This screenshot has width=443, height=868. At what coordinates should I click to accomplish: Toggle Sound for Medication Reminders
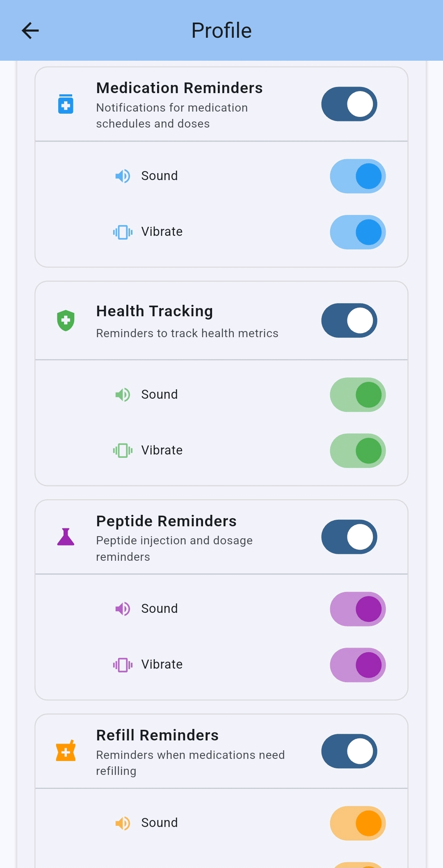(x=357, y=176)
